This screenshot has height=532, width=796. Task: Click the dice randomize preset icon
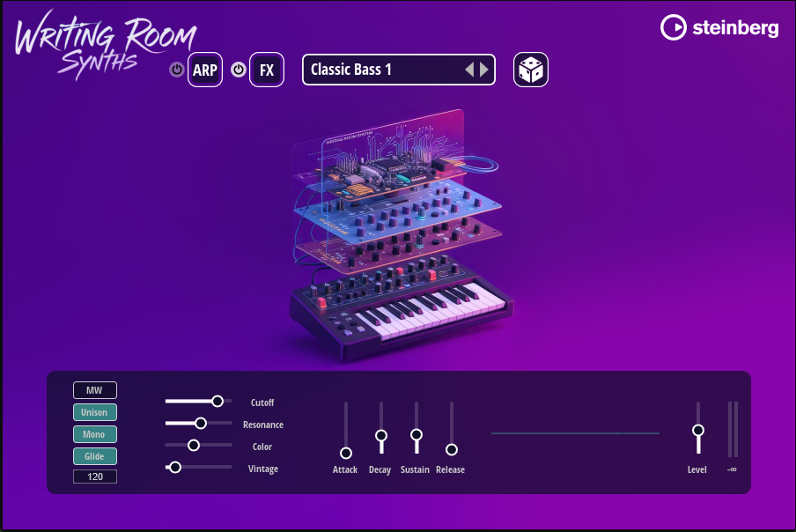pyautogui.click(x=531, y=70)
